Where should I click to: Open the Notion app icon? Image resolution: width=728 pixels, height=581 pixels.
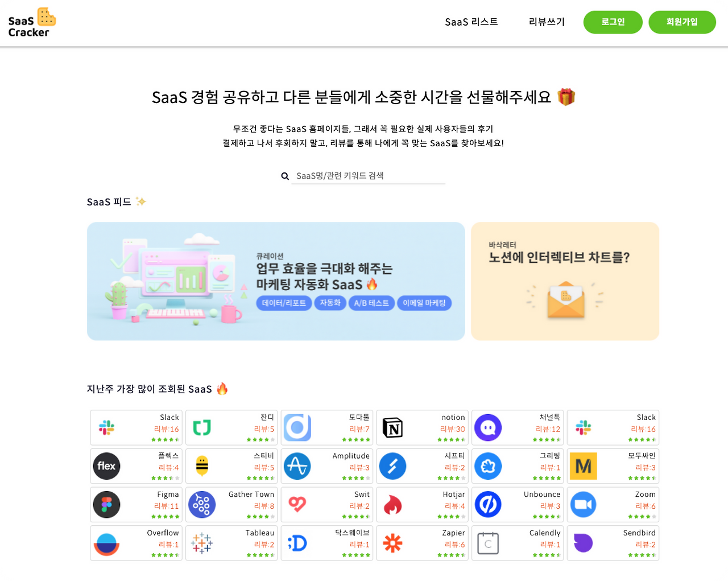click(x=392, y=427)
